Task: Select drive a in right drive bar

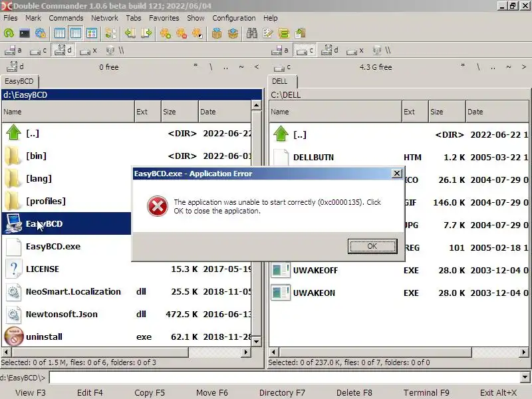Action: (x=280, y=51)
